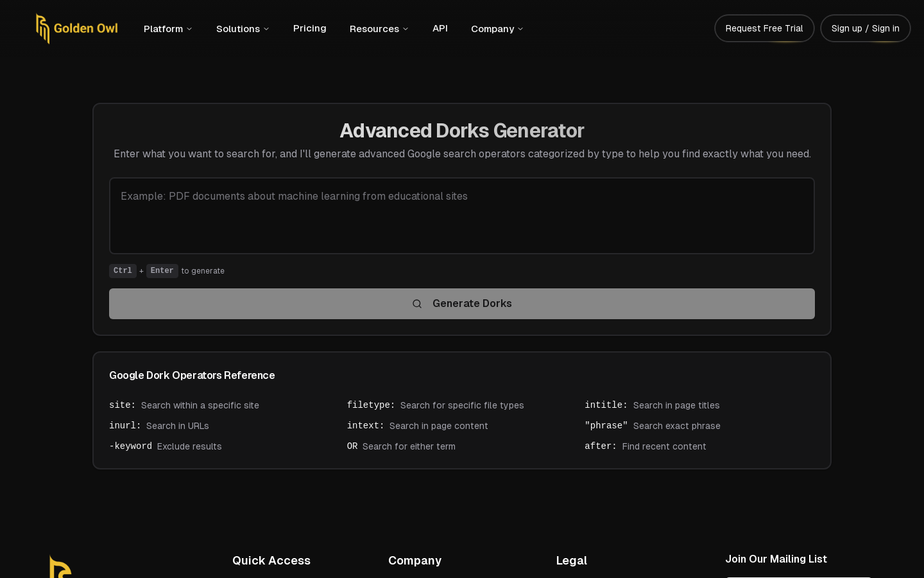Click Google Dork Operators Reference heading
The width and height of the screenshot is (924, 578).
pyautogui.click(x=192, y=375)
